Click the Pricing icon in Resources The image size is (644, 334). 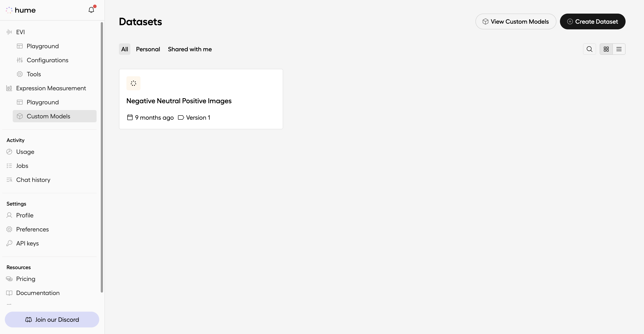pos(9,279)
